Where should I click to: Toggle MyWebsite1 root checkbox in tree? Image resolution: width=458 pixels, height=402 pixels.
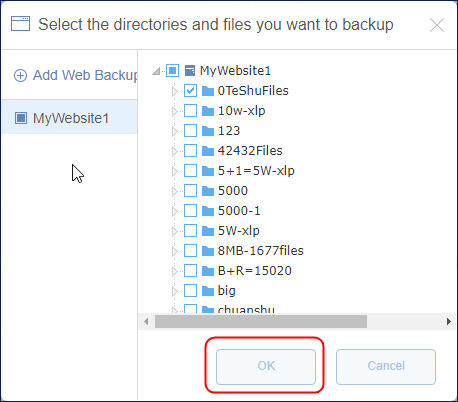(x=172, y=71)
